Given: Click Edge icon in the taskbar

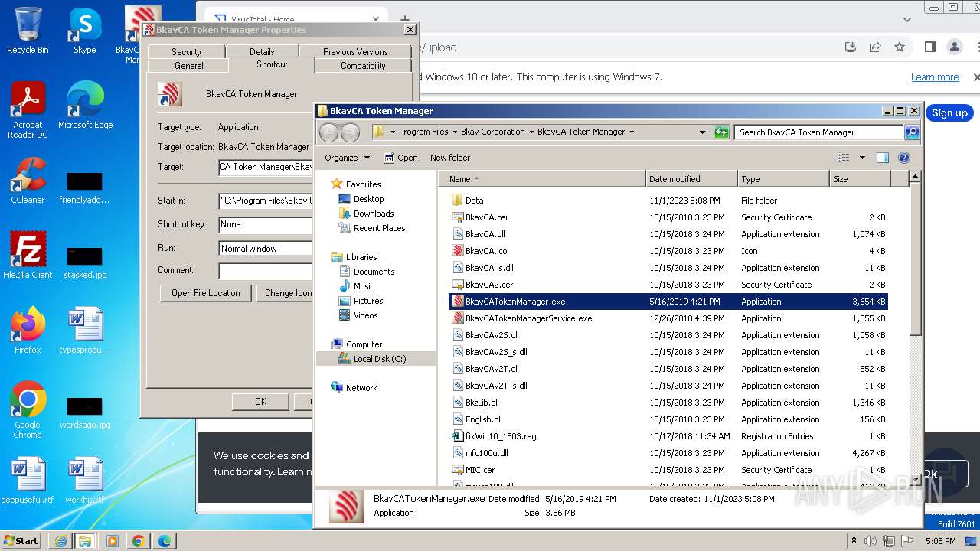Looking at the screenshot, I should 165,541.
